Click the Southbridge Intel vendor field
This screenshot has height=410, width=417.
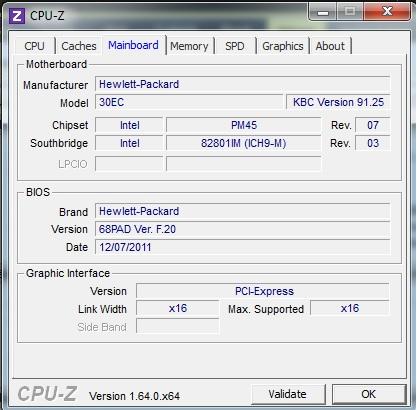click(x=129, y=143)
